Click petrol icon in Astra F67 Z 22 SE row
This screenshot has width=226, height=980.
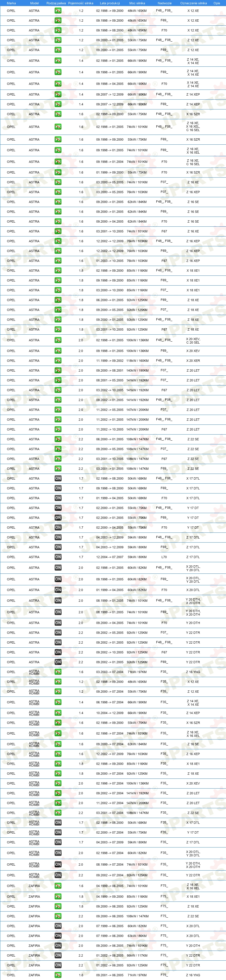pos(58,459)
